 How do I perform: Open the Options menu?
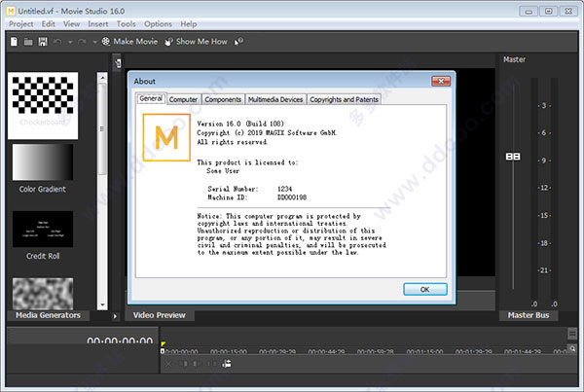tap(158, 24)
